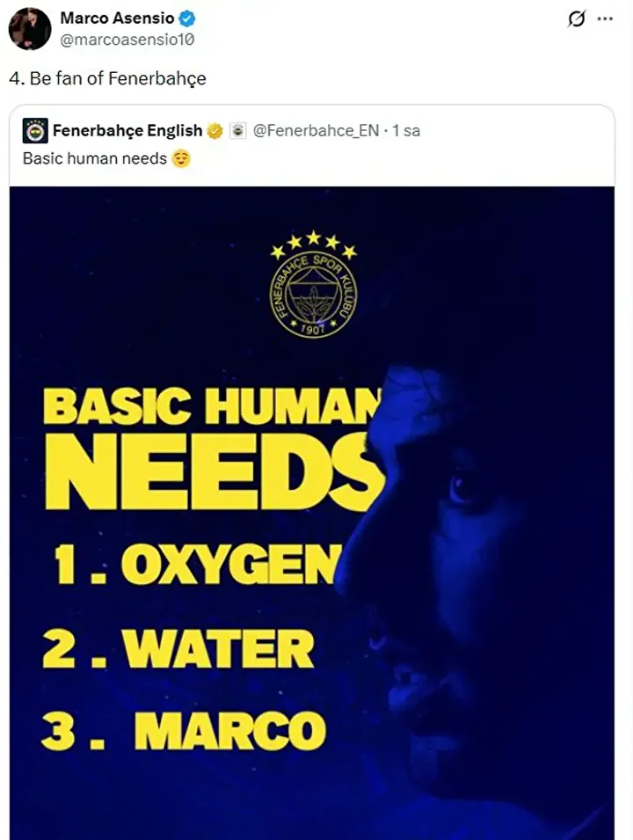Click the gold verified badge
Image resolution: width=633 pixels, height=840 pixels.
pos(215,131)
